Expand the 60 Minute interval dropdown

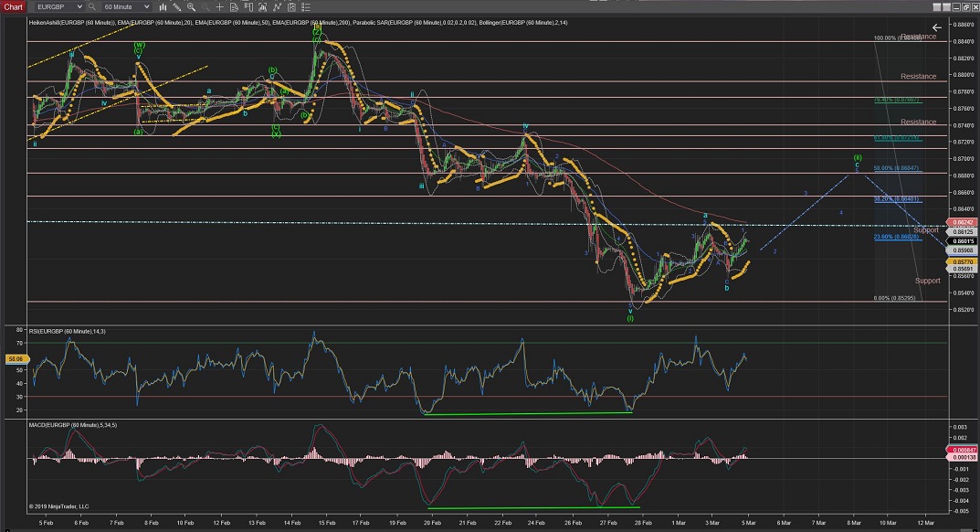145,6
